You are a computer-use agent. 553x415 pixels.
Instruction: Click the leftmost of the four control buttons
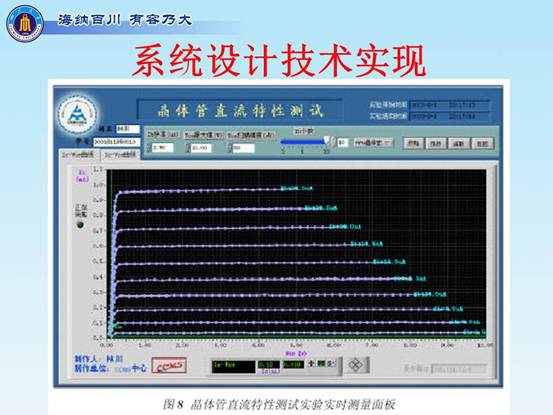pyautogui.click(x=413, y=143)
